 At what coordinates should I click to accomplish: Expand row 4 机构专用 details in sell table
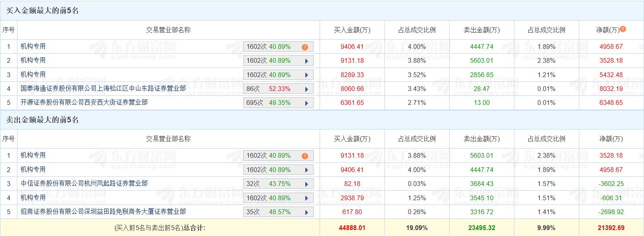click(x=306, y=198)
